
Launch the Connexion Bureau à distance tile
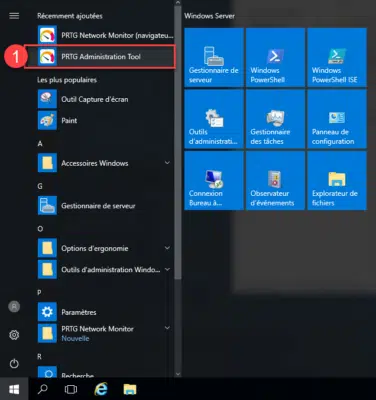tap(214, 180)
